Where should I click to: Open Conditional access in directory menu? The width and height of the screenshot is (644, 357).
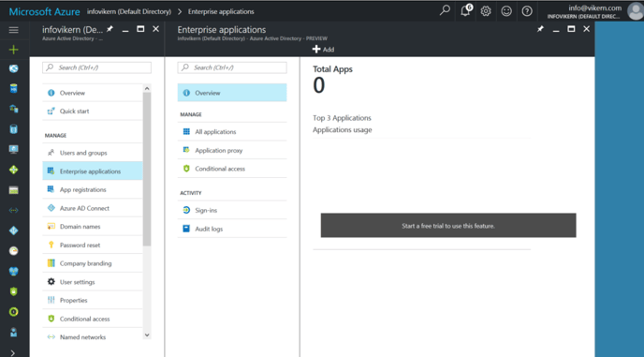coord(93,319)
